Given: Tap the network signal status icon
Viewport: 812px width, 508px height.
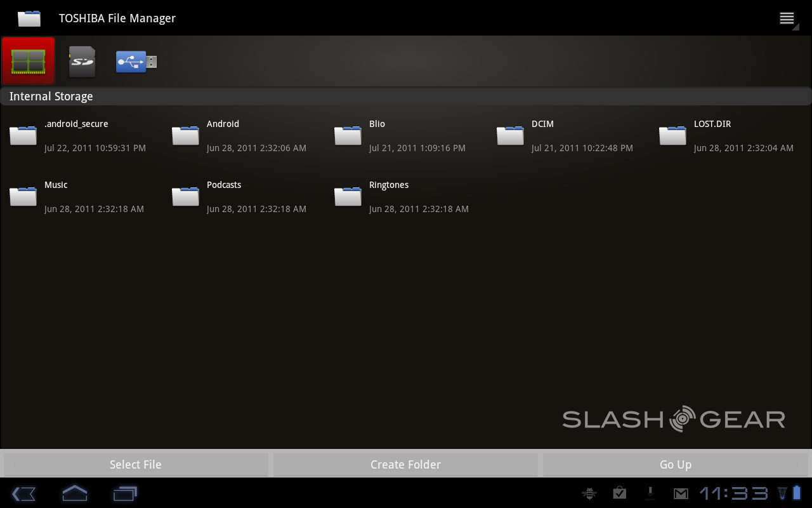Looking at the screenshot, I should tap(782, 493).
